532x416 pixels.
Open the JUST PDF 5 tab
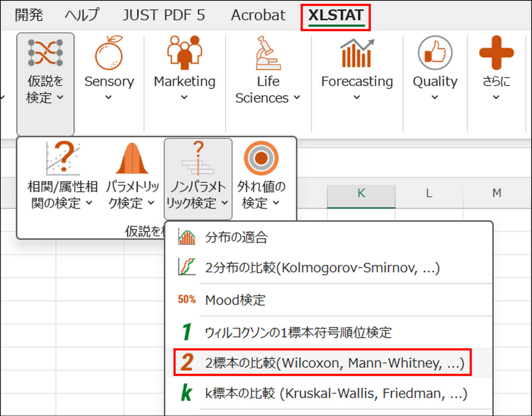[x=163, y=16]
